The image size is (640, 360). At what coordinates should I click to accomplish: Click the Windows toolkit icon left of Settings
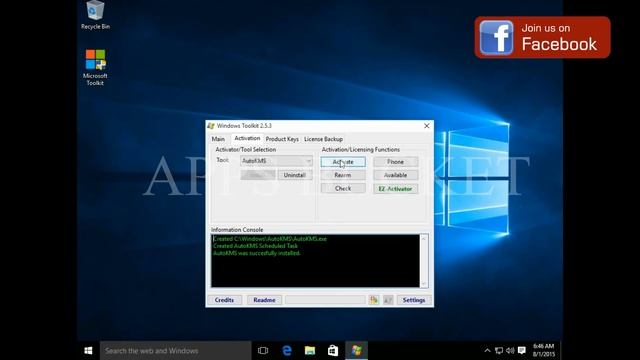(x=388, y=300)
